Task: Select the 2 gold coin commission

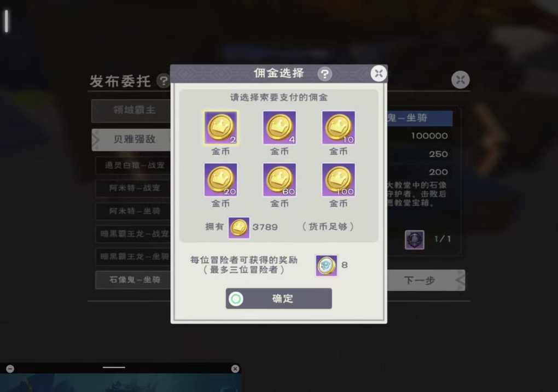Action: coord(220,128)
